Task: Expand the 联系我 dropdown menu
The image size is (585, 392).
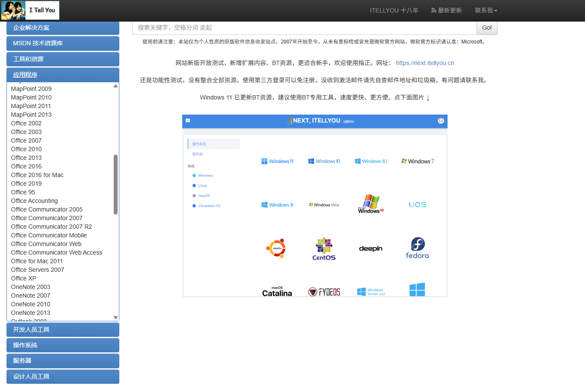Action: click(486, 10)
